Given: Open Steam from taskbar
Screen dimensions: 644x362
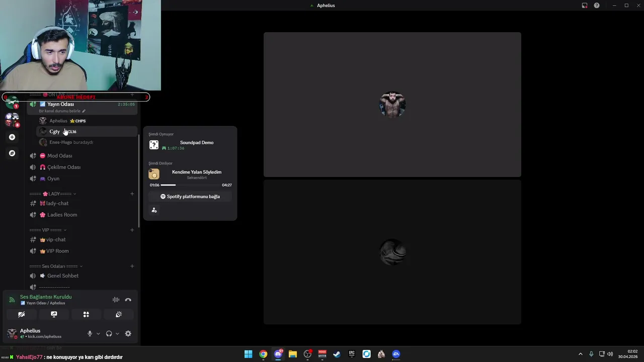Looking at the screenshot, I should coord(337,354).
